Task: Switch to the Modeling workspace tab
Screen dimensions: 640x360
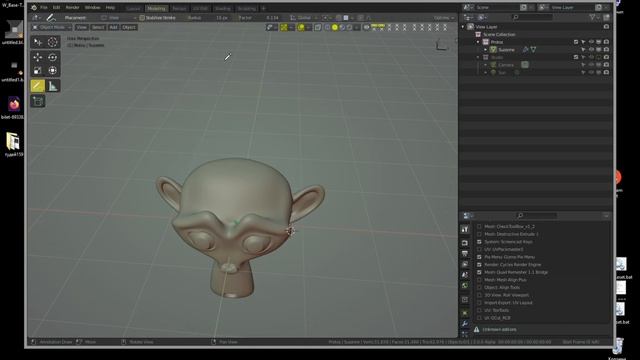Action: click(156, 8)
